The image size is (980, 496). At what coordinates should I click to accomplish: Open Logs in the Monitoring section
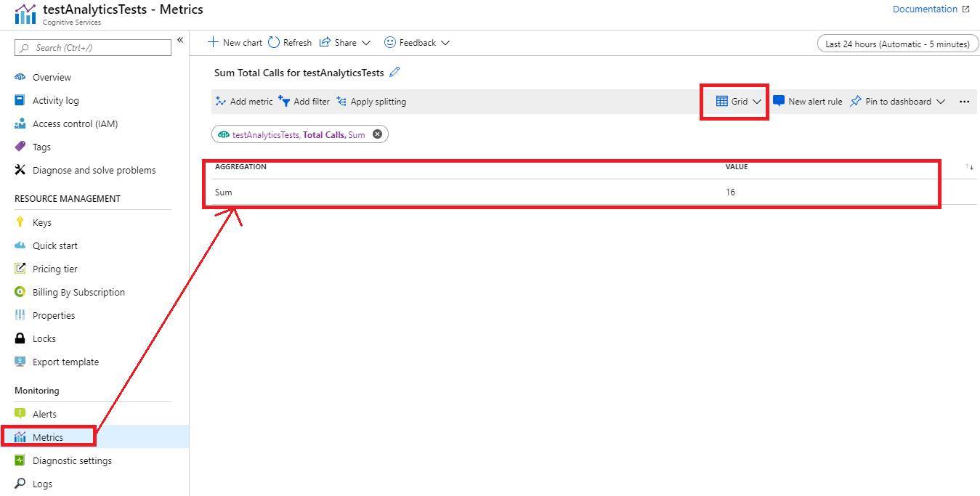point(42,484)
